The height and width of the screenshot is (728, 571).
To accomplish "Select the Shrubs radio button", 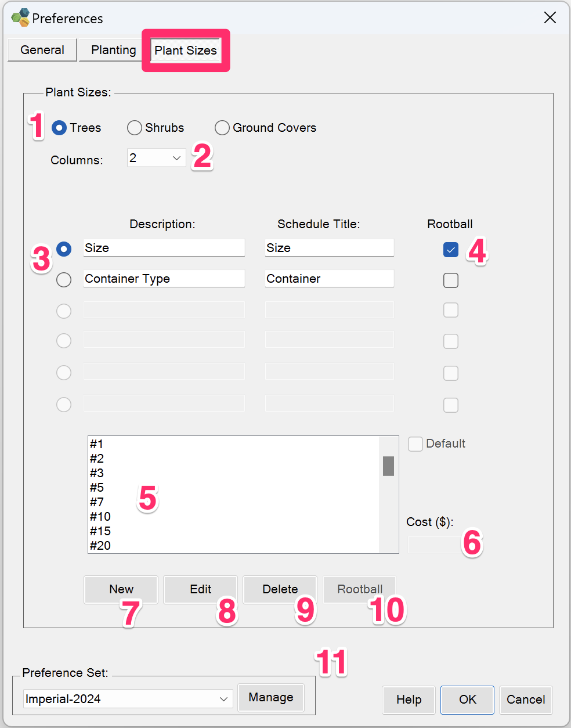I will click(135, 128).
